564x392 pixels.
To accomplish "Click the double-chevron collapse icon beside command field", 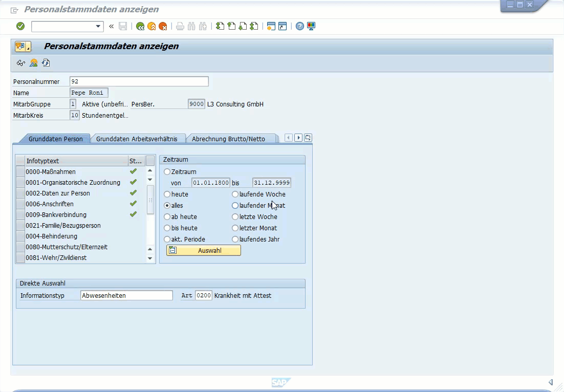I will pos(112,26).
